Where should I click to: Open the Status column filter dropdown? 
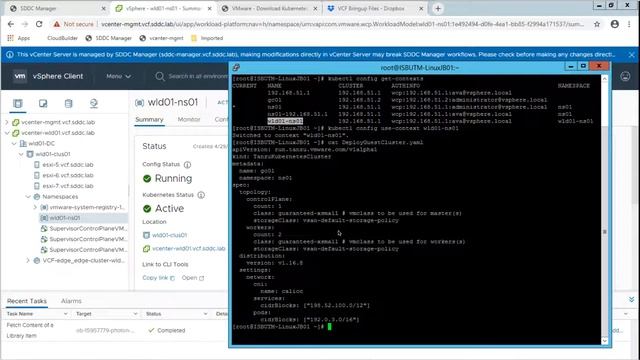(205, 314)
